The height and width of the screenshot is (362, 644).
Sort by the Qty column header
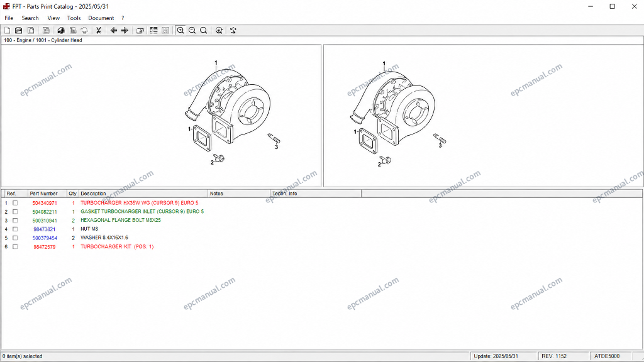click(73, 194)
